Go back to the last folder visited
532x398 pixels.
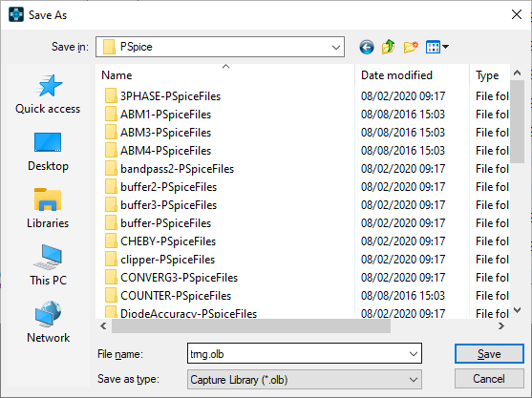tap(367, 47)
